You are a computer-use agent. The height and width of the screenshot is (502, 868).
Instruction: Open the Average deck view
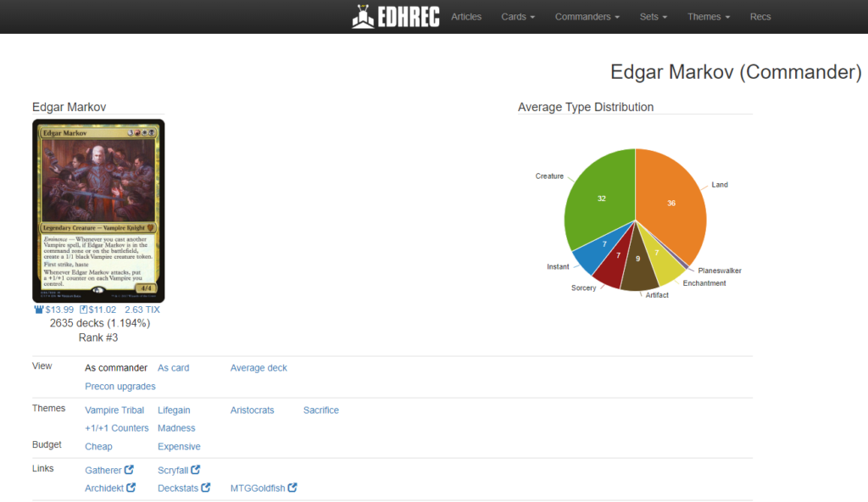[x=259, y=368]
